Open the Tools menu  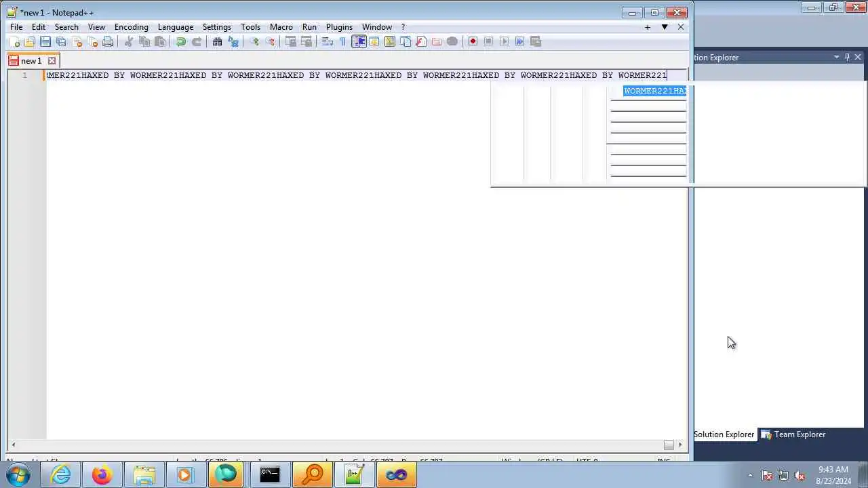click(250, 27)
